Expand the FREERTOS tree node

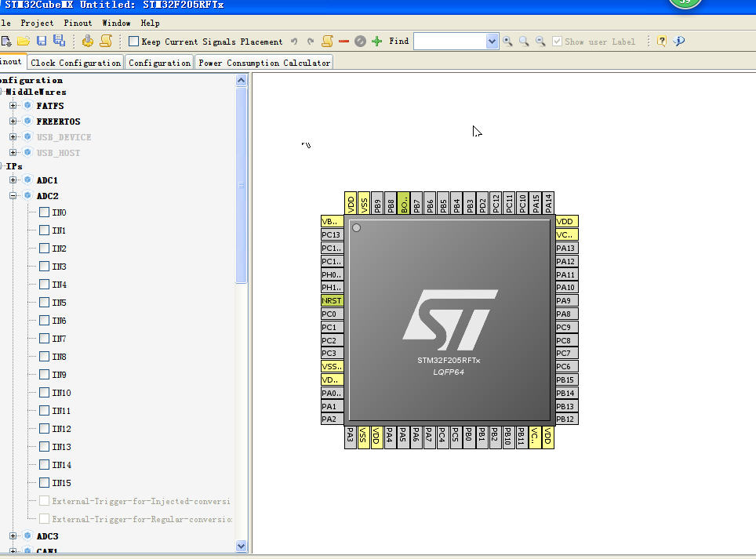pos(13,121)
